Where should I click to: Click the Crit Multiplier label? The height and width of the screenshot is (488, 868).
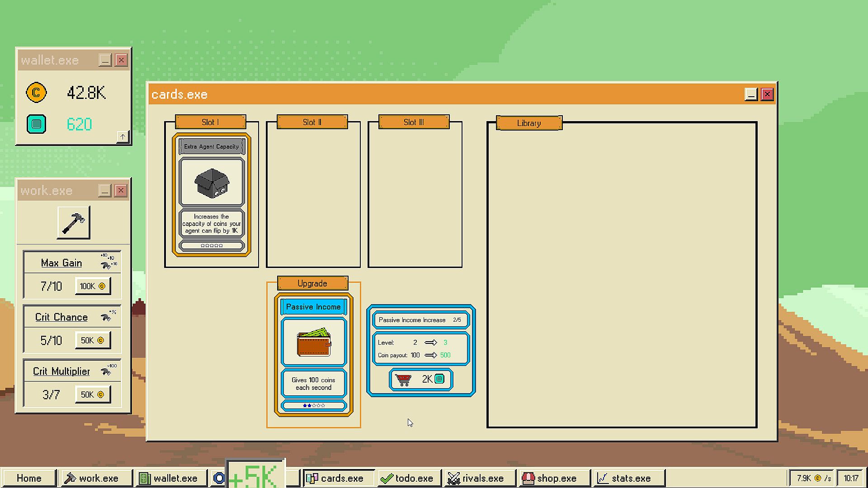pos(61,371)
